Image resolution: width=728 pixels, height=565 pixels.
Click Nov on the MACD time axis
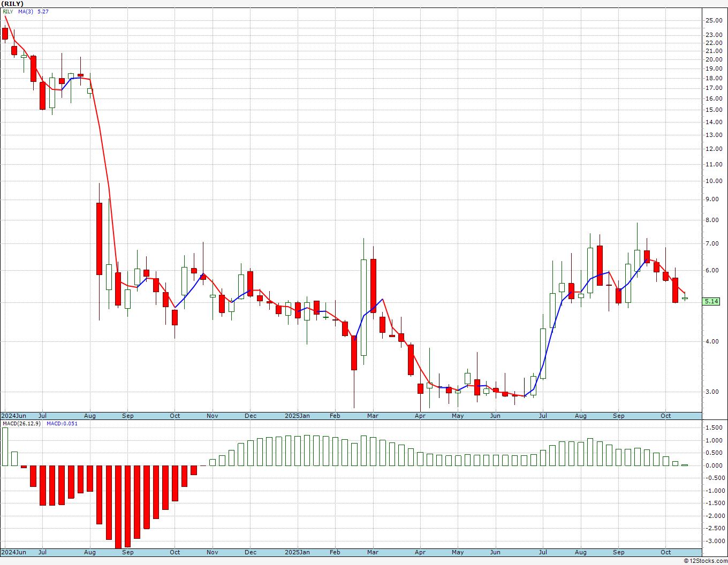click(213, 552)
